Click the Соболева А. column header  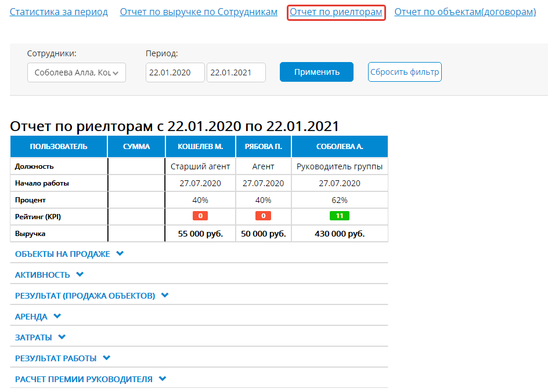[340, 146]
